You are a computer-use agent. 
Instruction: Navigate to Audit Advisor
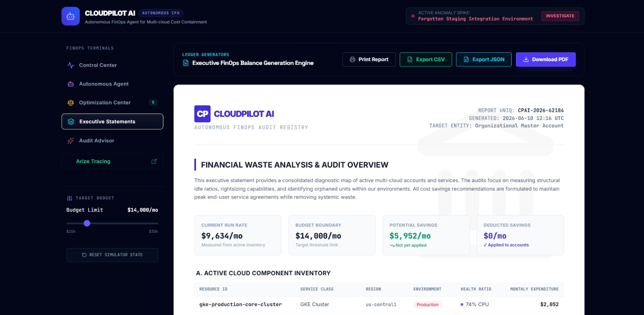pos(112,141)
